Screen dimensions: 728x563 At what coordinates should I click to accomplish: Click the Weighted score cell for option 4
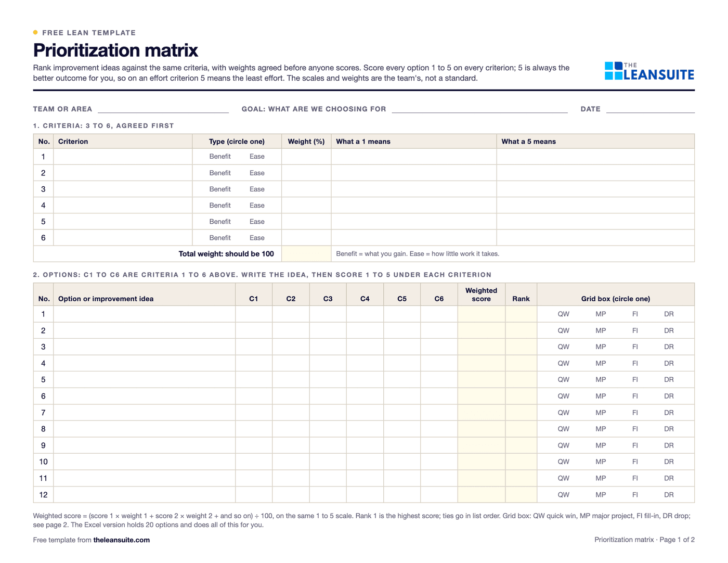482,363
